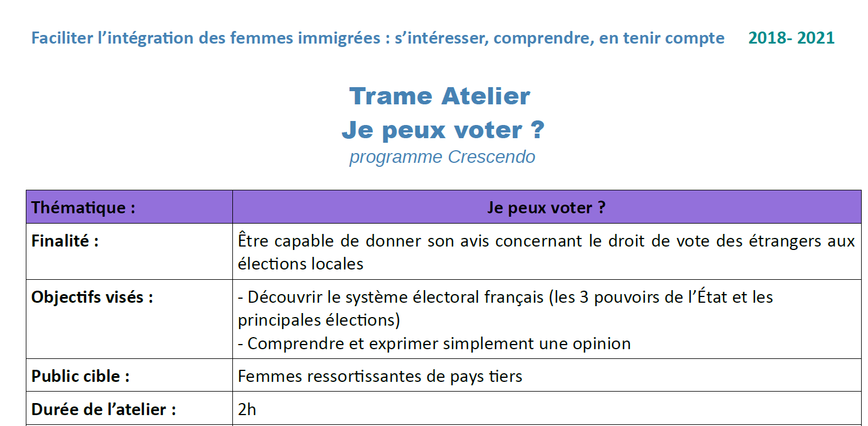The height and width of the screenshot is (426, 868).
Task: Click the header title about women's integration
Action: (377, 38)
